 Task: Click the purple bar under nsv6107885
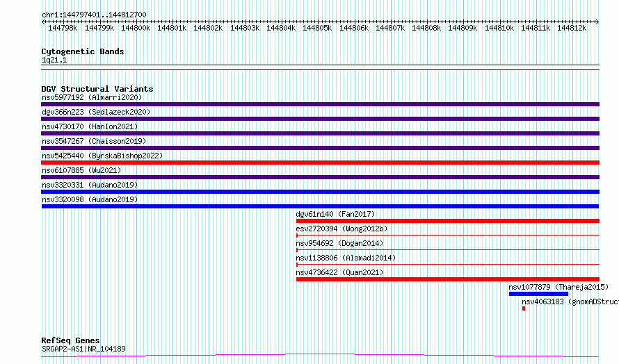320,177
